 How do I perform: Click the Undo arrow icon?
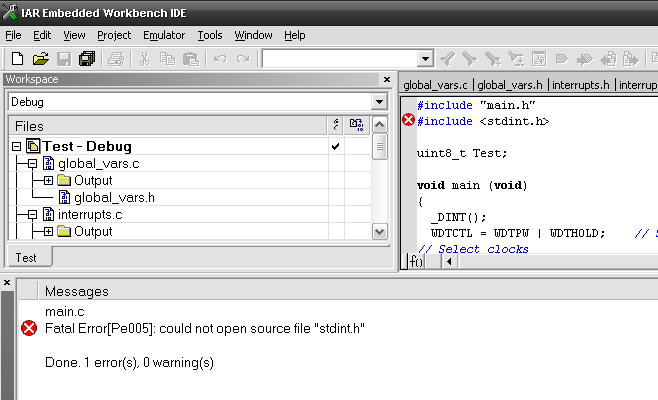(x=220, y=59)
